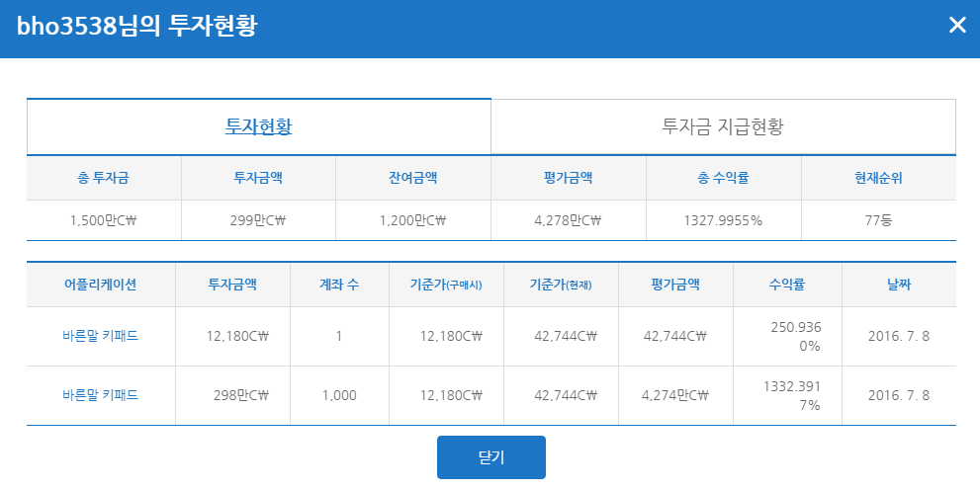Click the 날짜 column header

tap(899, 285)
